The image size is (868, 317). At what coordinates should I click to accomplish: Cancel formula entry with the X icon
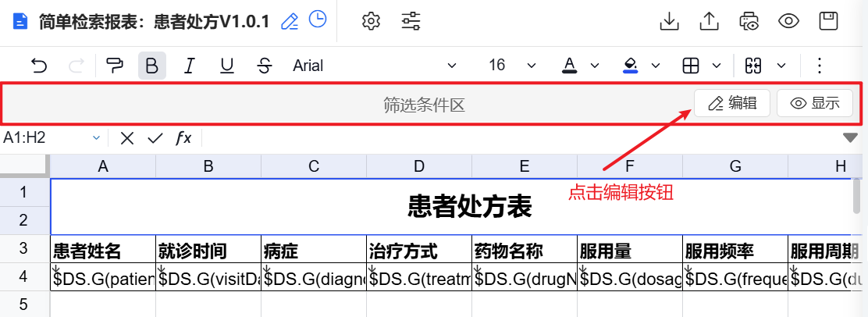[x=127, y=137]
